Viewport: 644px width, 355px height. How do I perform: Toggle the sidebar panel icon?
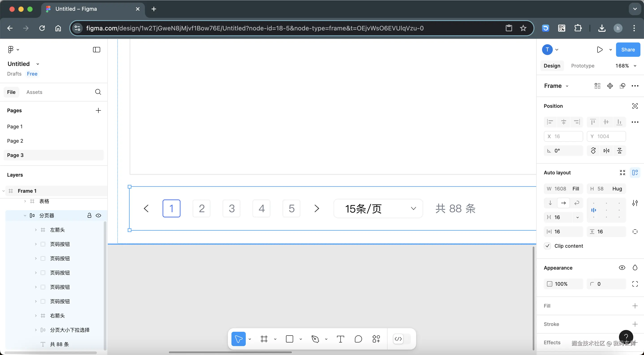pyautogui.click(x=97, y=49)
